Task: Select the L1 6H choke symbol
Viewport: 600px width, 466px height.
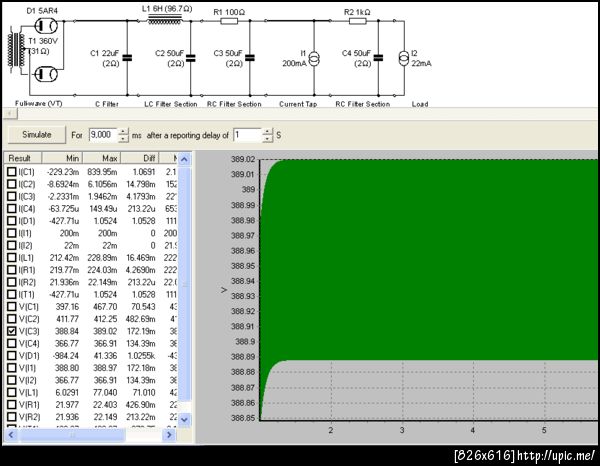Action: tap(165, 20)
